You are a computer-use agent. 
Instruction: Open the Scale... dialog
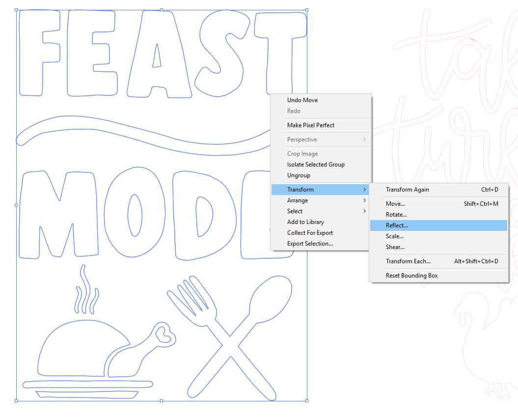coord(395,236)
